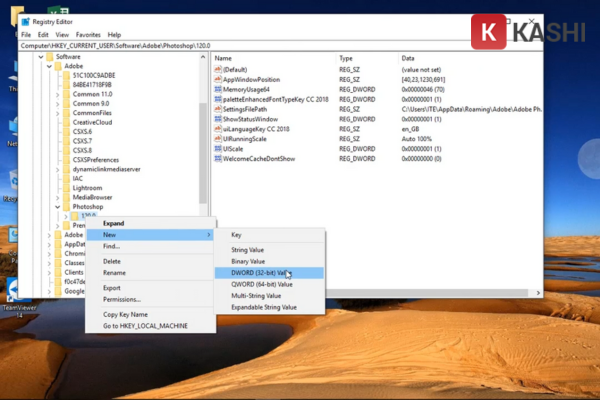Click the UIRunningScale string icon

tap(218, 139)
